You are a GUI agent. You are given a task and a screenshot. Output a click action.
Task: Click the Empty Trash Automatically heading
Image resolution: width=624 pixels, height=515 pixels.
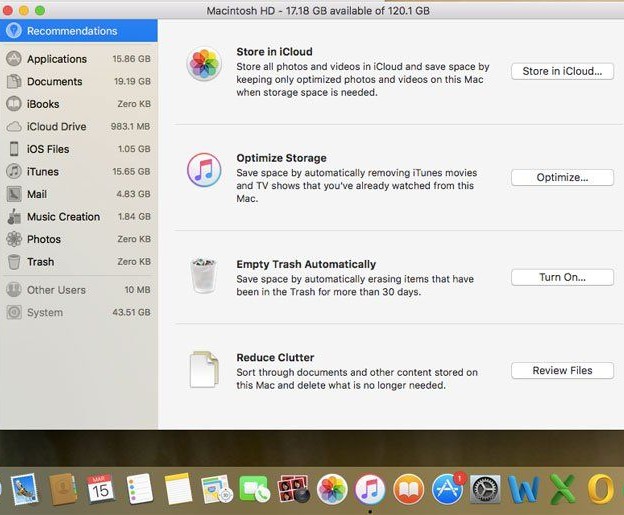[x=306, y=264]
